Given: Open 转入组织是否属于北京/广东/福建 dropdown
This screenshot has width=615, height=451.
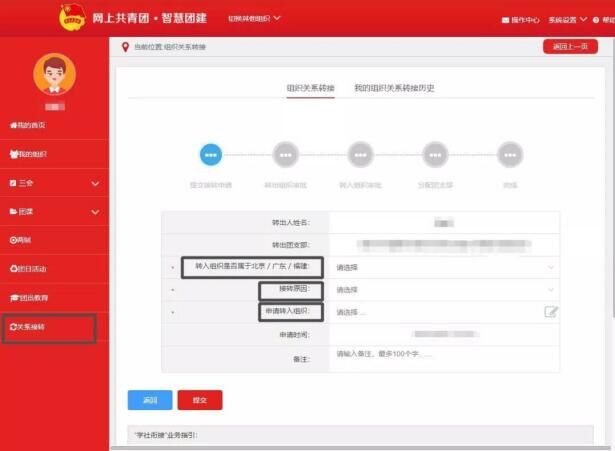Looking at the screenshot, I should [x=444, y=267].
